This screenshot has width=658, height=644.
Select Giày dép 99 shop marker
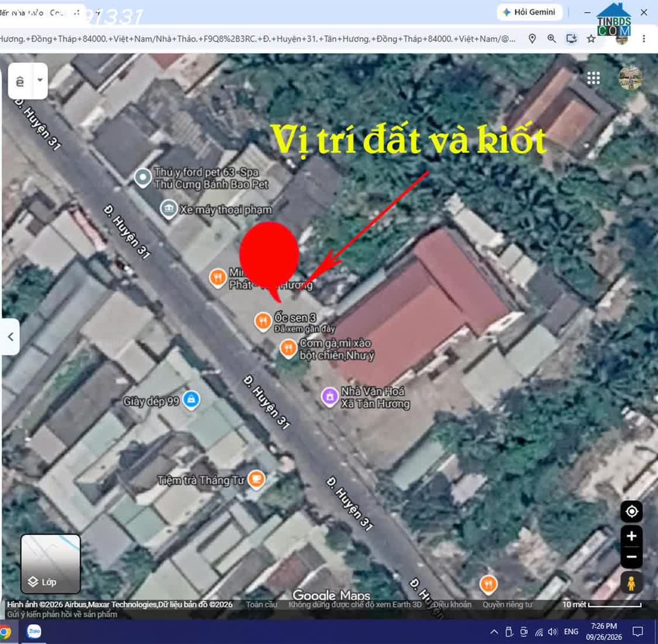[x=191, y=400]
